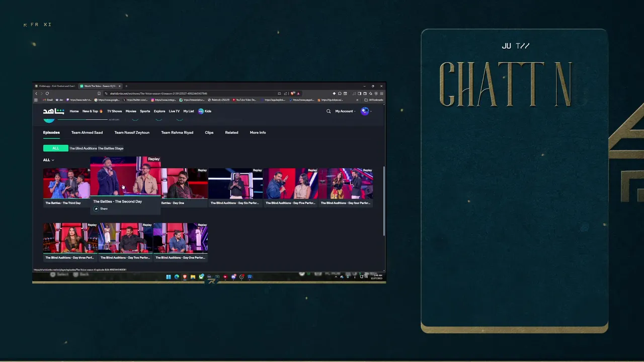This screenshot has width=644, height=362.
Task: Switch to the Team Ahmed Saad tab
Action: 87,133
